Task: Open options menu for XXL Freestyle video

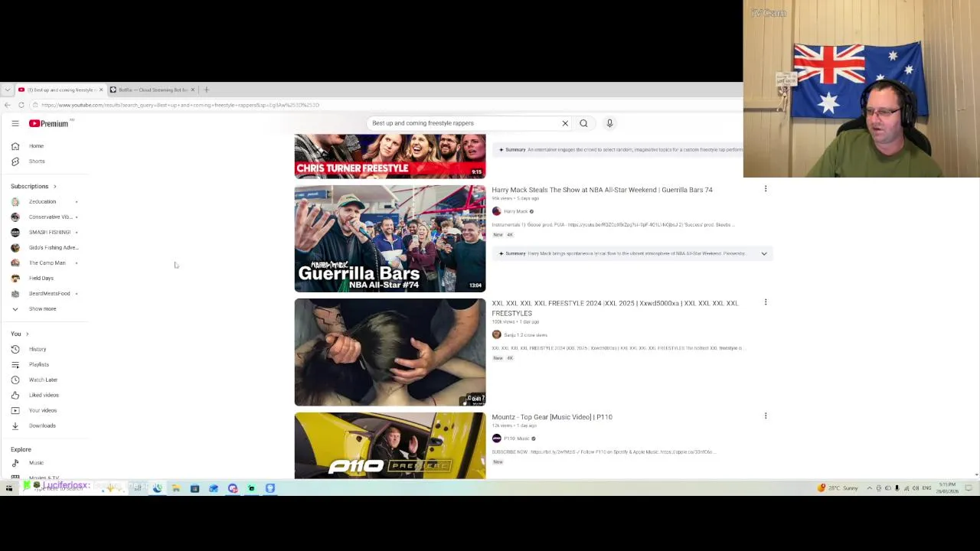Action: [765, 302]
